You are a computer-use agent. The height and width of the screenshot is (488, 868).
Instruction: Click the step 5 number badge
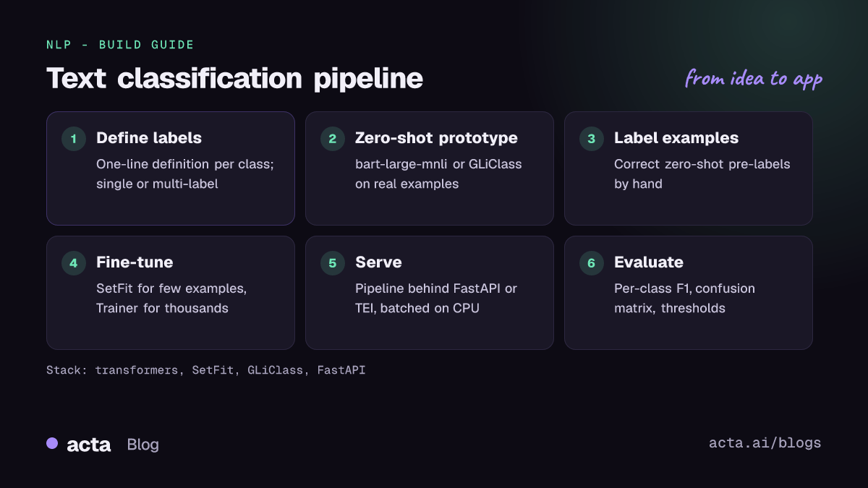[x=332, y=263]
